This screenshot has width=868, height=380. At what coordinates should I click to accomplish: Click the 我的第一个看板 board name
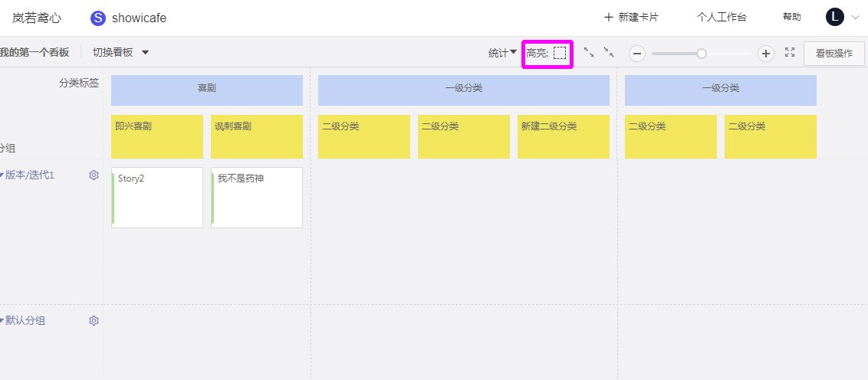tap(35, 53)
